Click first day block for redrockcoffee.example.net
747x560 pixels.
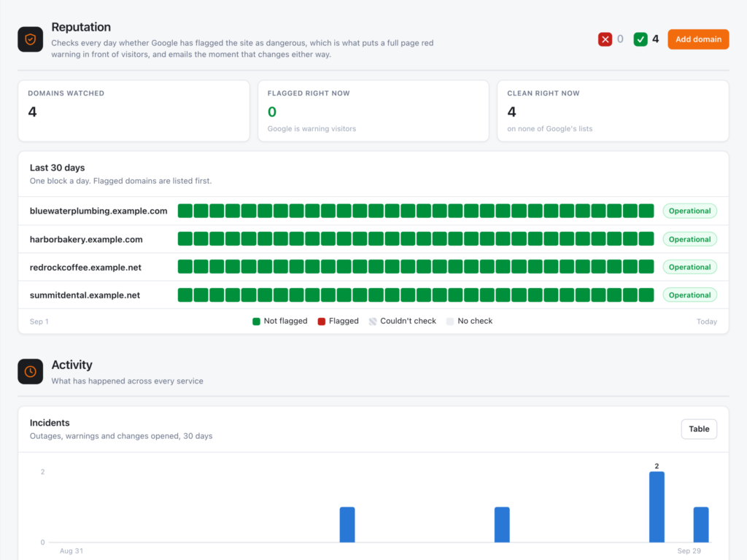(185, 267)
